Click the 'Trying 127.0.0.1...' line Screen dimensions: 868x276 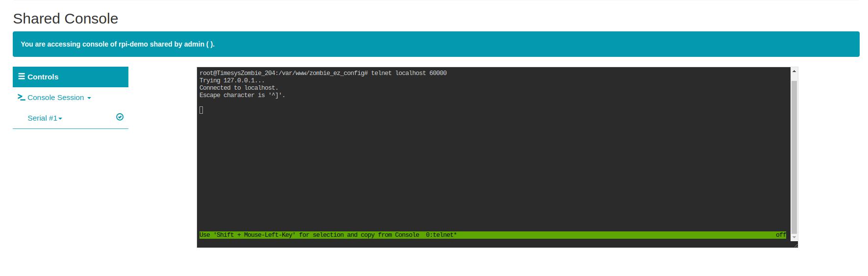[232, 80]
